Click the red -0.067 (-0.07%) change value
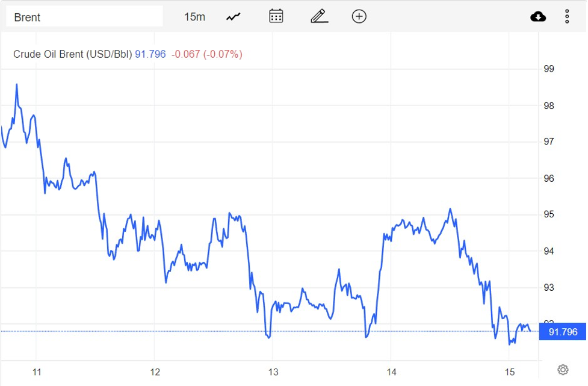 point(206,54)
